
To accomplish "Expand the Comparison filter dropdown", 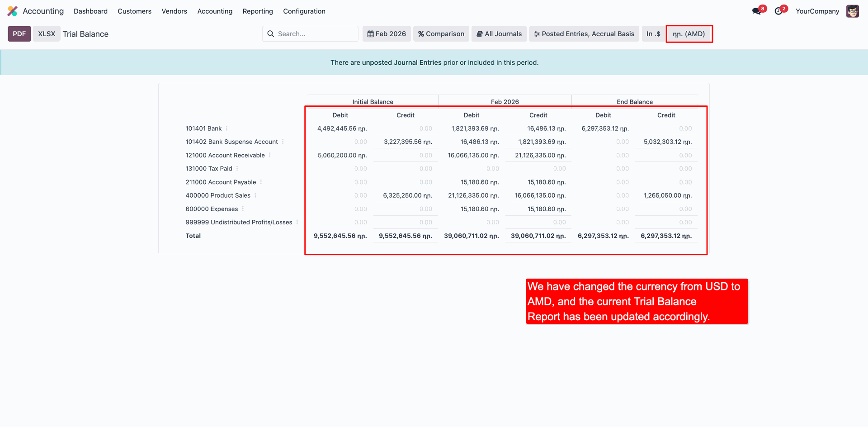I will point(441,34).
